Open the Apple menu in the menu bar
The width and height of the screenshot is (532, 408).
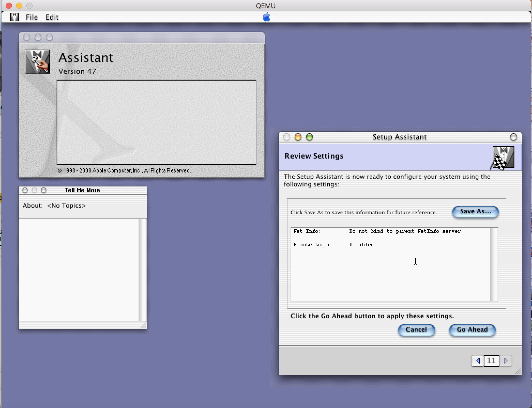[x=267, y=17]
